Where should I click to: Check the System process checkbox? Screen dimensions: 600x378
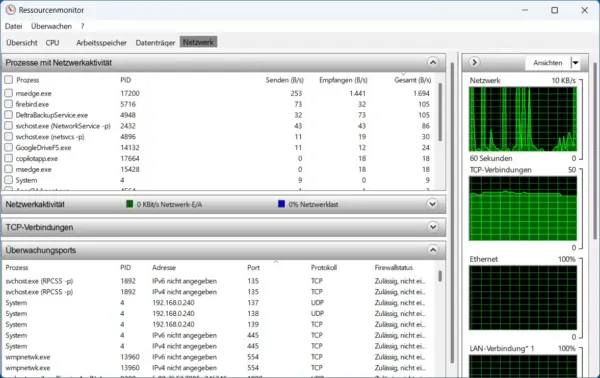click(8, 180)
